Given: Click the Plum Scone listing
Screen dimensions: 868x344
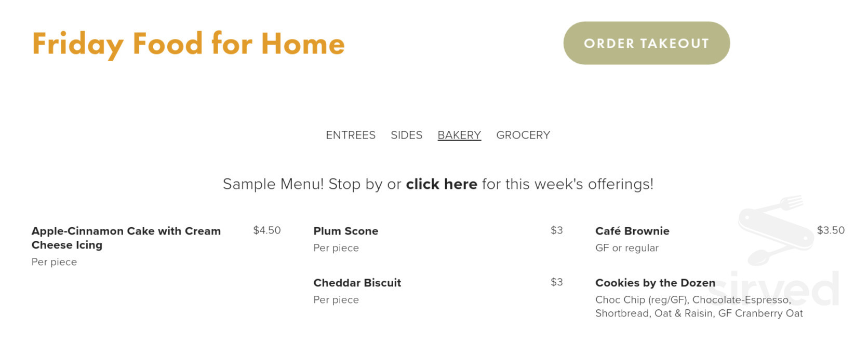Looking at the screenshot, I should 345,231.
